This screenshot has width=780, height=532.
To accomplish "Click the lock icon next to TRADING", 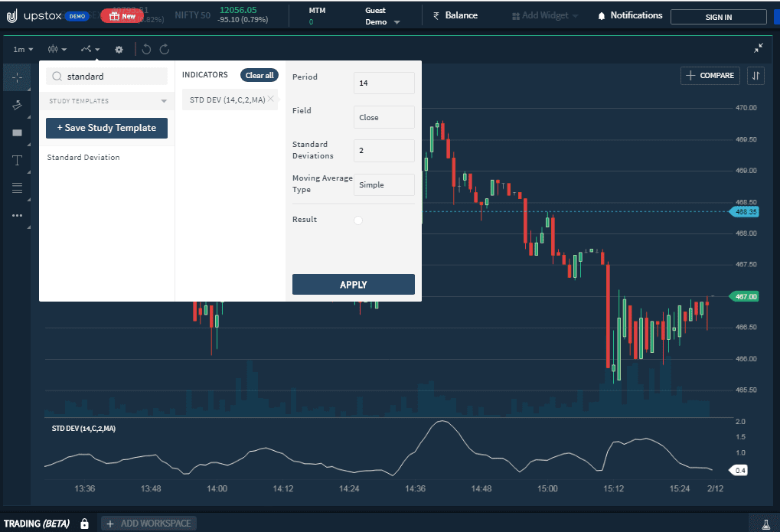I will click(x=84, y=524).
